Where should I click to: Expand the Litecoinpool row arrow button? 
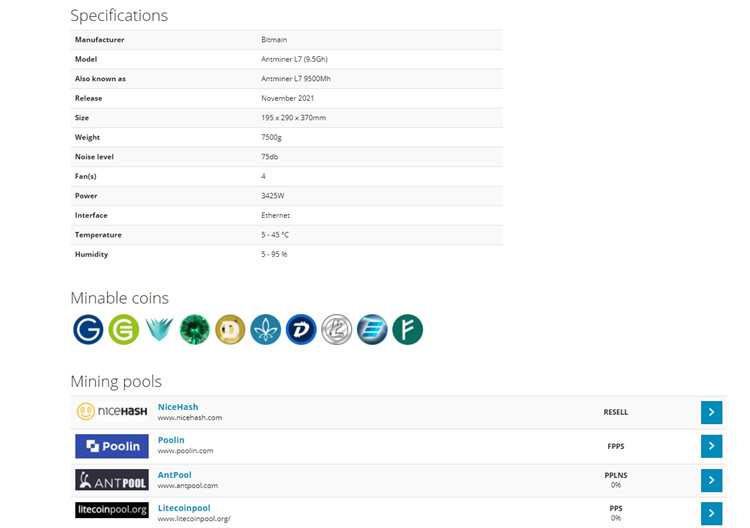pyautogui.click(x=712, y=513)
